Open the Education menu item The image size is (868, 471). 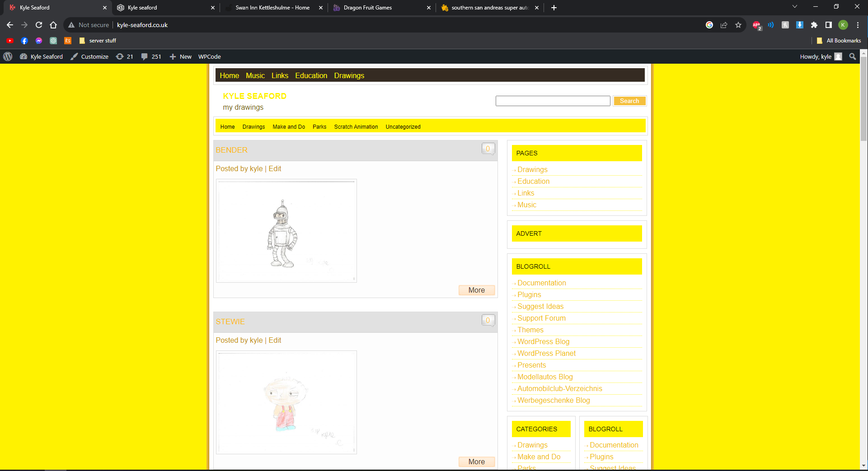tap(311, 75)
